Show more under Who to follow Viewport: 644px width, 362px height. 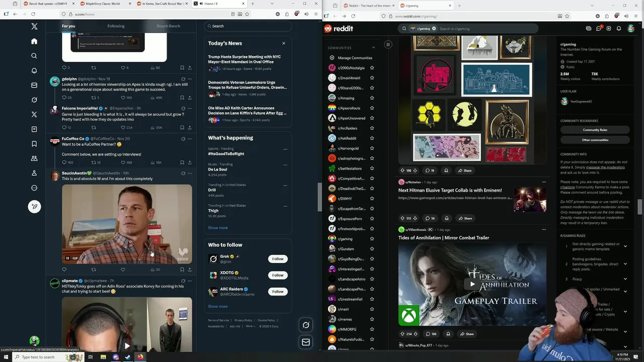[x=218, y=306]
